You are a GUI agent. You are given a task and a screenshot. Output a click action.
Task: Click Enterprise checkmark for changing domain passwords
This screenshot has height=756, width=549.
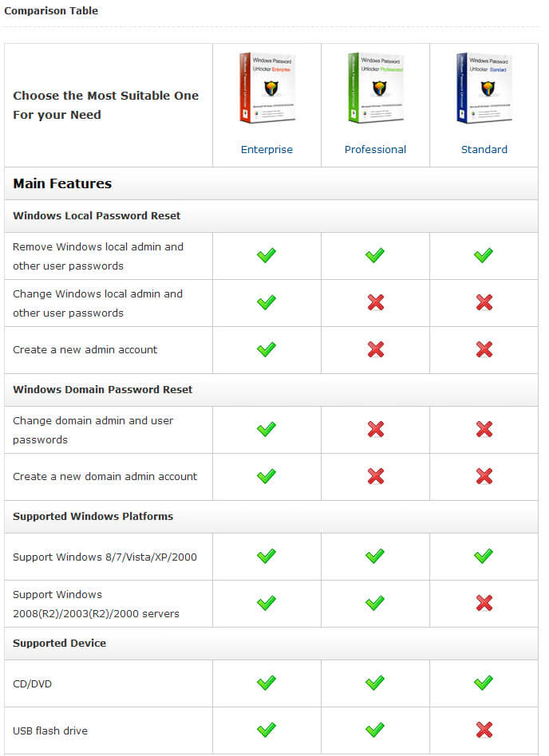pyautogui.click(x=267, y=429)
